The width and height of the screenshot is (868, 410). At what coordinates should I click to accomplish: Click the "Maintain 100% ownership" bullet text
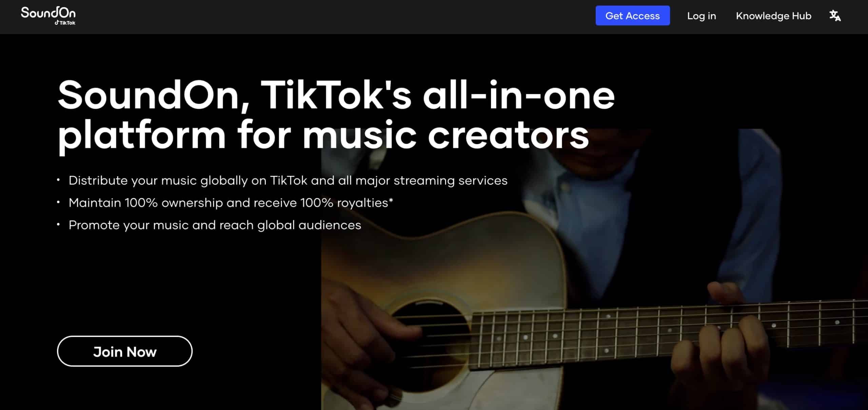click(x=231, y=203)
